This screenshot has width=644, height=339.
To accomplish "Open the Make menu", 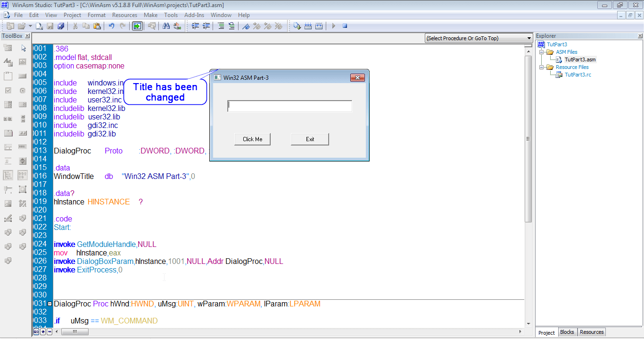I will (151, 15).
